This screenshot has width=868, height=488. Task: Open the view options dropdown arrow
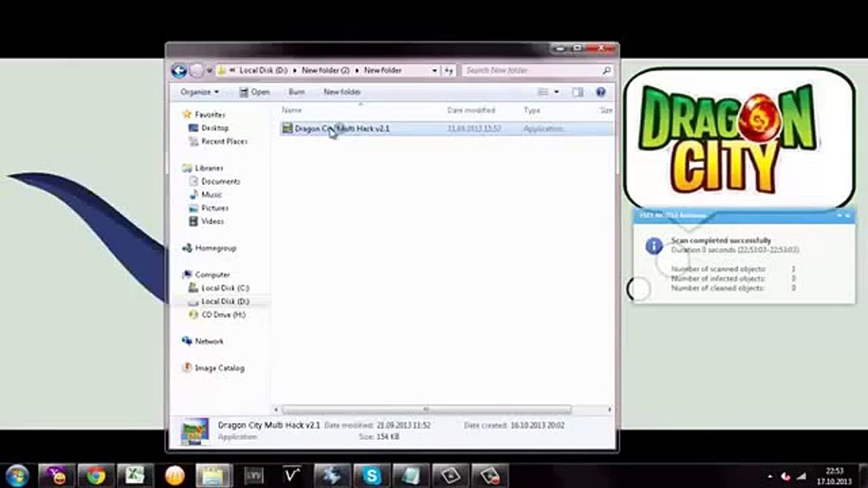pos(557,92)
